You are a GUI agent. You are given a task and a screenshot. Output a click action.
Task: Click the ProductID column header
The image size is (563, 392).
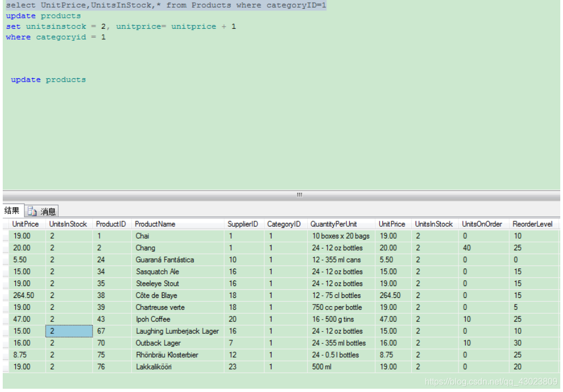[x=111, y=224]
